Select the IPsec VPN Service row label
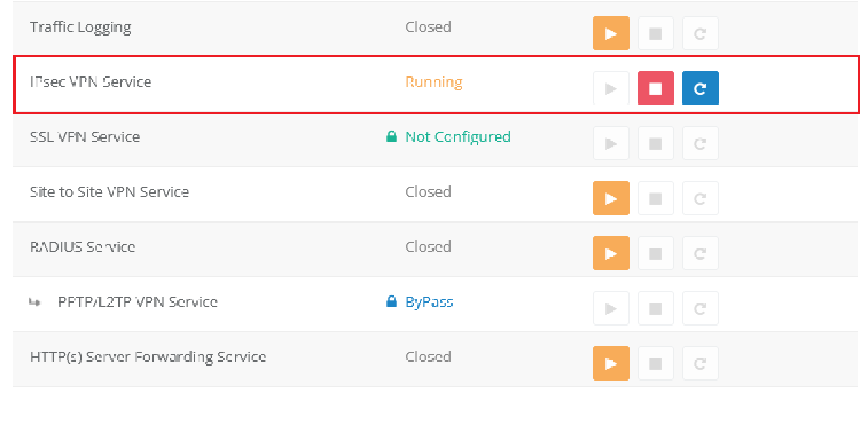This screenshot has width=868, height=428. (91, 82)
